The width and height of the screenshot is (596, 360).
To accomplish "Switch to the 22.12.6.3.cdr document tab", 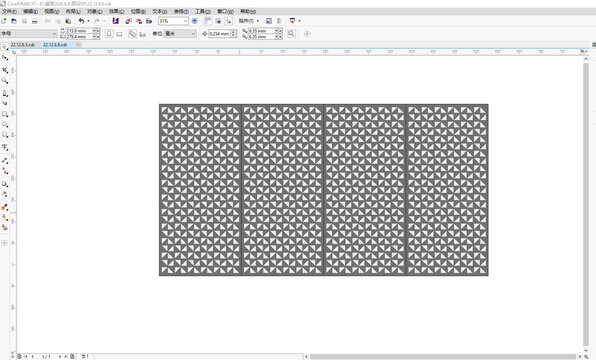I will (23, 45).
